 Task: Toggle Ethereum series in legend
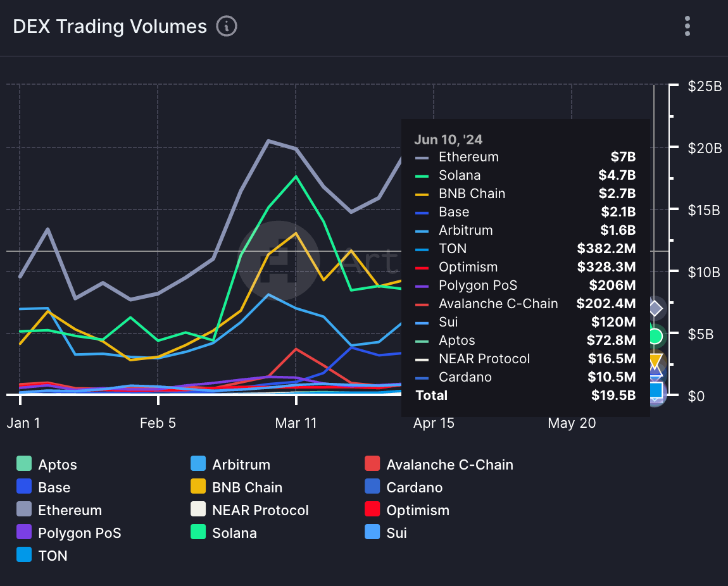click(x=59, y=509)
